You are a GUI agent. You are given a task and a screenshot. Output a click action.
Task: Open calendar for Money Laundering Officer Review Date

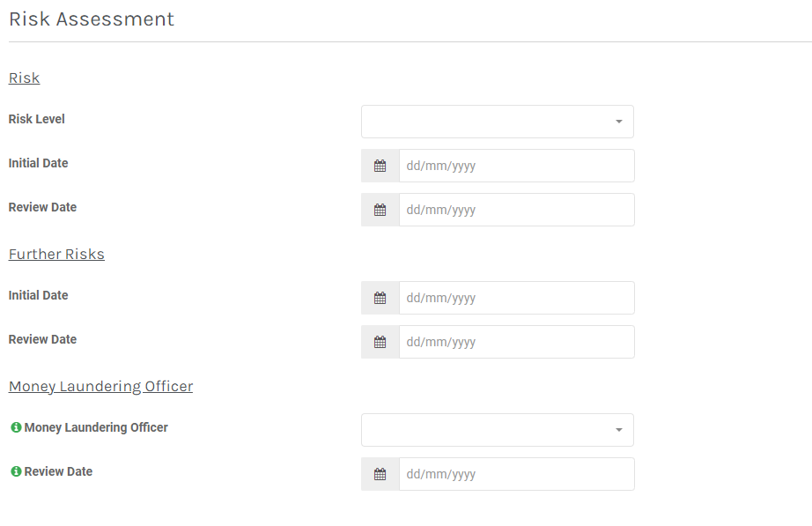click(380, 474)
